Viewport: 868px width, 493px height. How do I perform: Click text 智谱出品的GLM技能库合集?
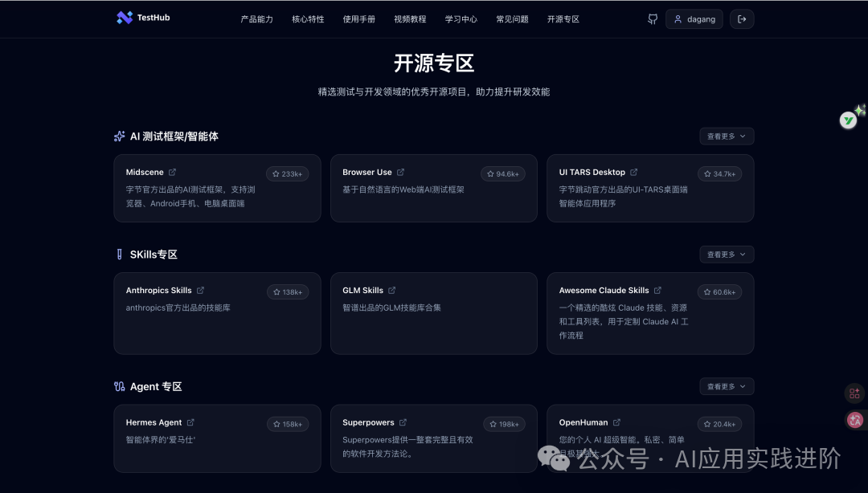(x=391, y=308)
